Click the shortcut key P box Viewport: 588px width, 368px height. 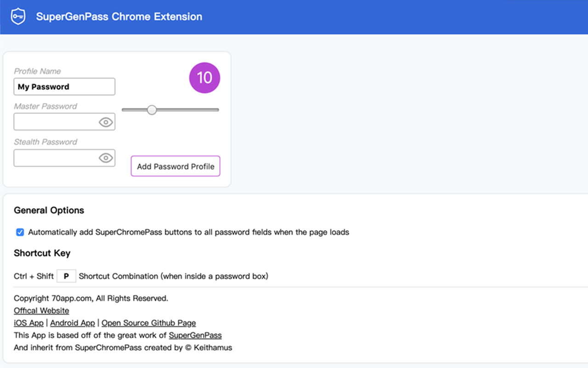(66, 276)
